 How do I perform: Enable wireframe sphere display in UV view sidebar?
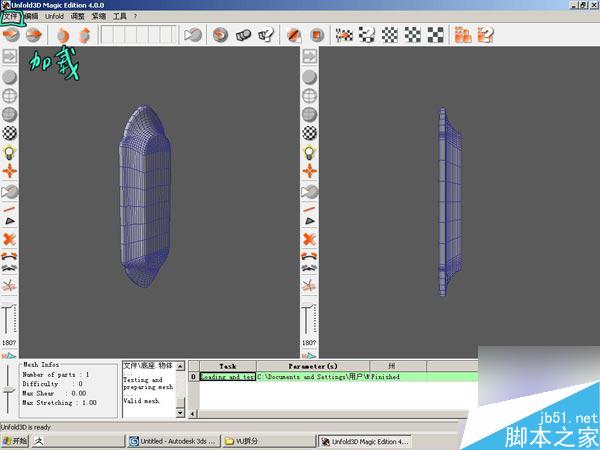310,96
